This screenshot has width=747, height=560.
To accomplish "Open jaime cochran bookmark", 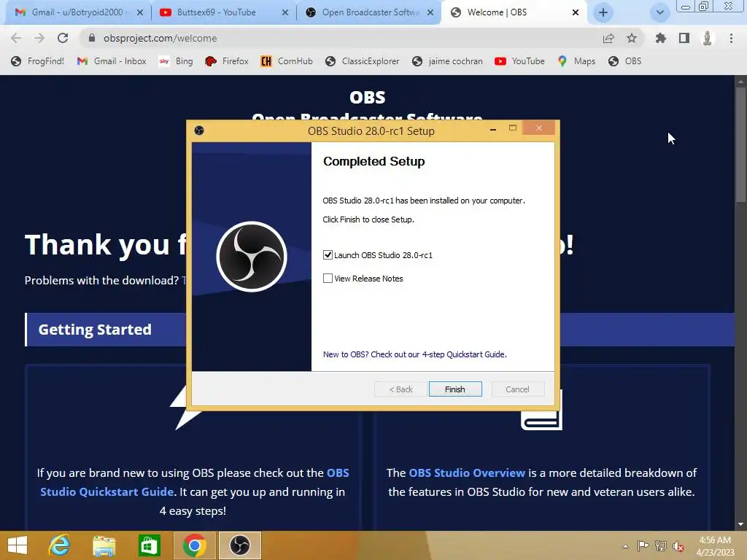I will (447, 61).
